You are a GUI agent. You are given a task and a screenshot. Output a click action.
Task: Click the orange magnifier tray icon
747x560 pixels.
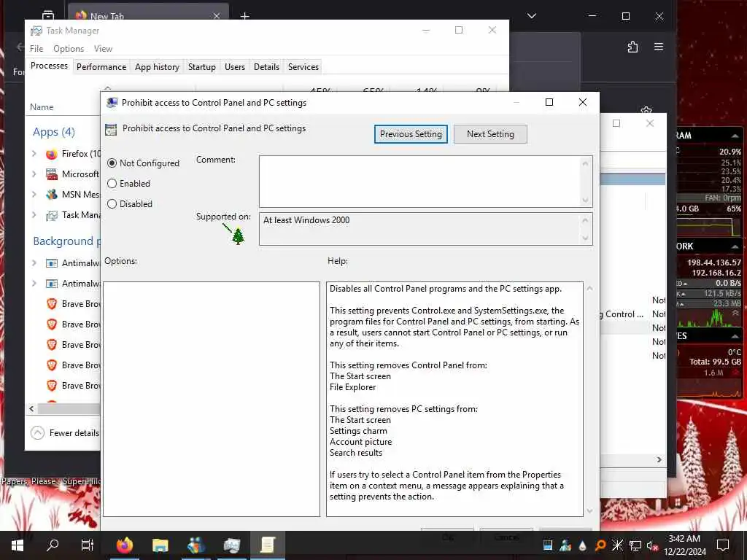pyautogui.click(x=600, y=545)
